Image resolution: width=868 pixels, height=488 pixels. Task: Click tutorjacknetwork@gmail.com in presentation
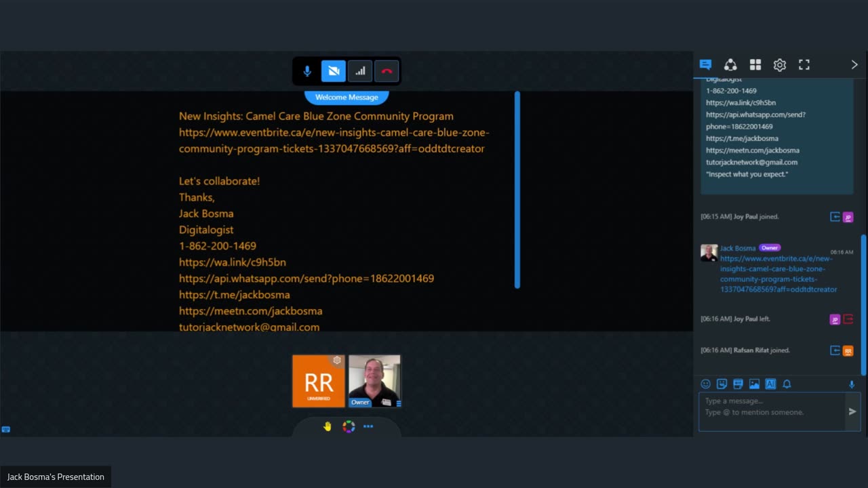click(250, 327)
